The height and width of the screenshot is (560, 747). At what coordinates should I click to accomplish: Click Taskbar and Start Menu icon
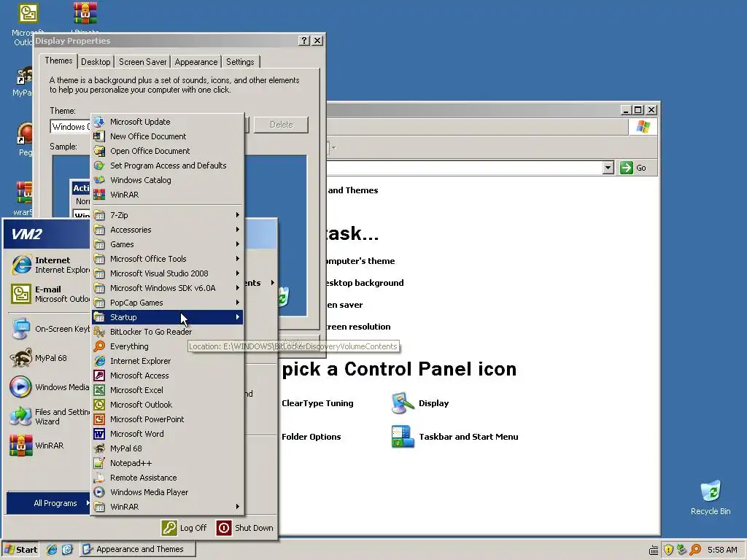point(403,437)
